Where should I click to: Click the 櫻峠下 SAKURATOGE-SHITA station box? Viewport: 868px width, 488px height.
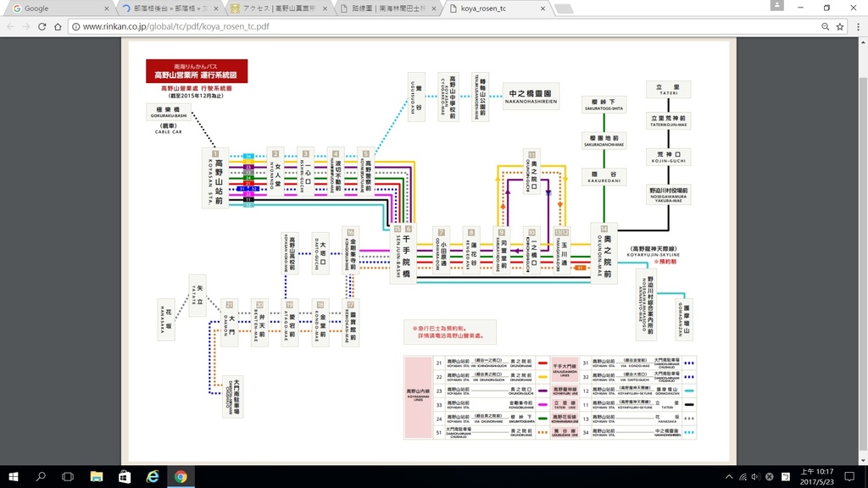click(604, 104)
